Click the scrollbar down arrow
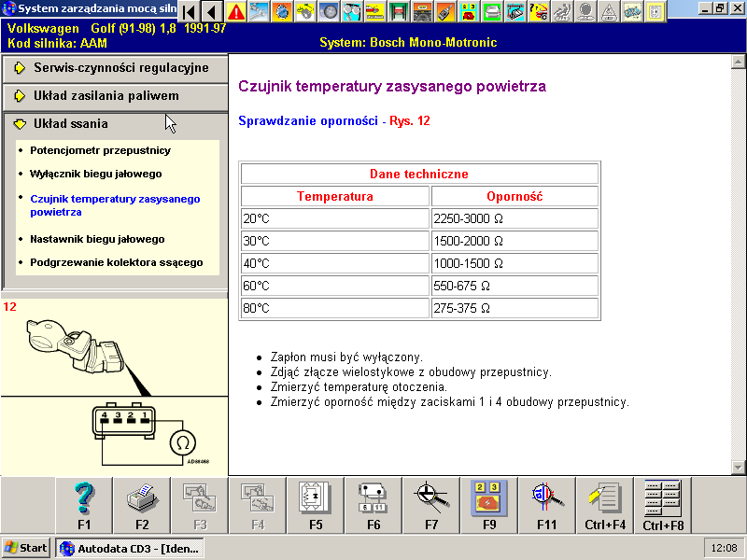 point(739,468)
